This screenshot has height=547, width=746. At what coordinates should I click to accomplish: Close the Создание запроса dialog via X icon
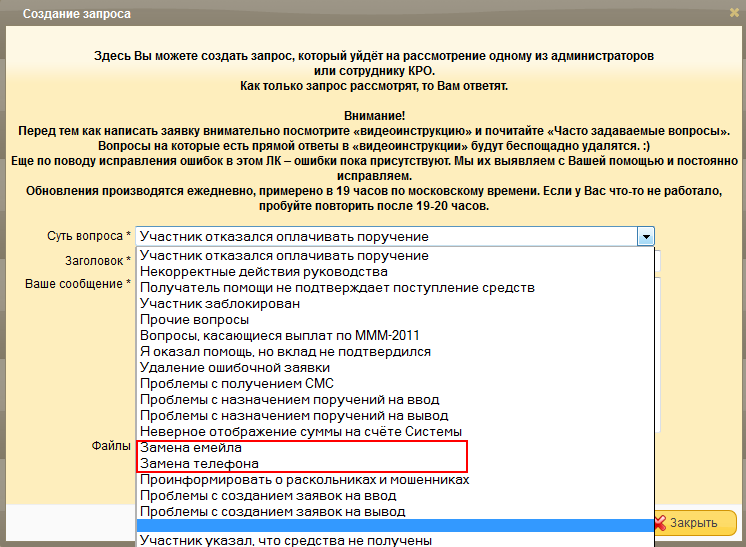pos(732,14)
